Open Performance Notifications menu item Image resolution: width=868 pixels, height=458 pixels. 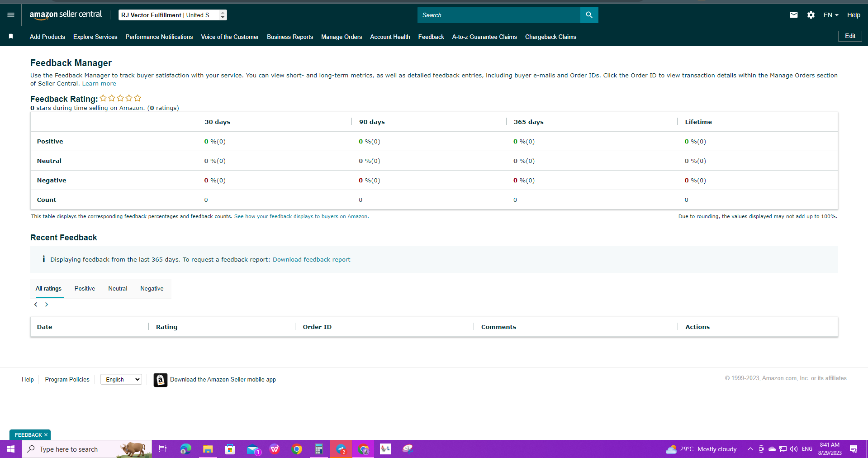point(159,37)
